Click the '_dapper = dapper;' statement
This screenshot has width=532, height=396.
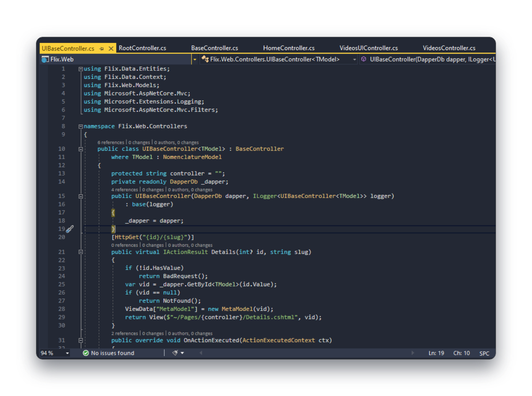tap(154, 221)
